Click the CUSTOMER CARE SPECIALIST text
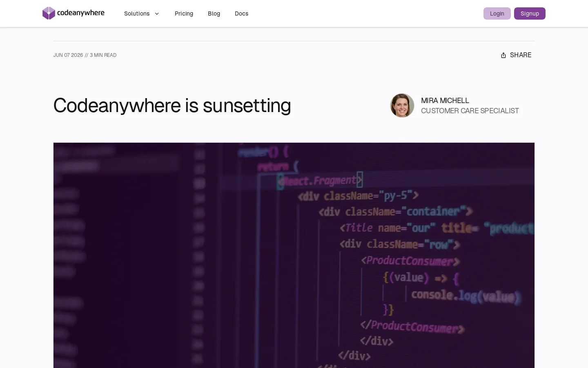The image size is (588, 368). (470, 111)
